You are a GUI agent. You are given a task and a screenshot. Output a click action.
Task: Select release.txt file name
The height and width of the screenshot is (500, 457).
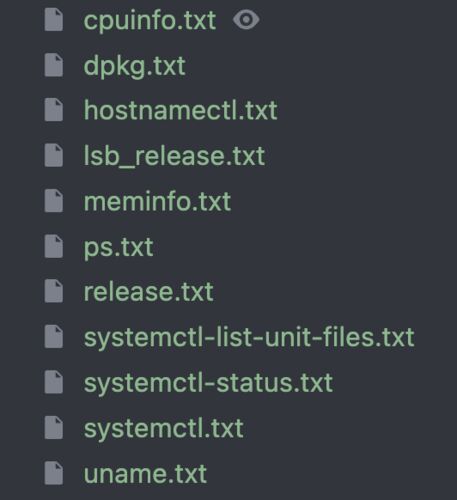click(x=148, y=292)
